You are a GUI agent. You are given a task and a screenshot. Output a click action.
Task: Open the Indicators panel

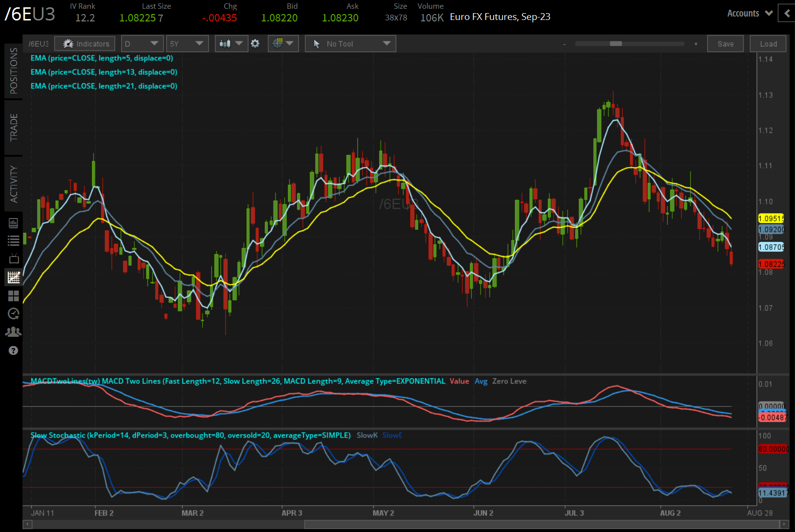[85, 44]
